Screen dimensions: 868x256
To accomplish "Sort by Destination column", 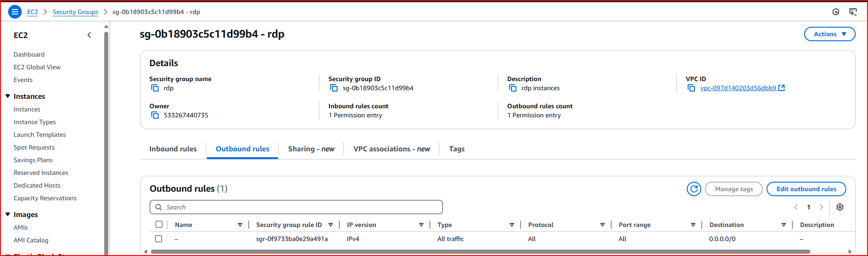I will 784,225.
